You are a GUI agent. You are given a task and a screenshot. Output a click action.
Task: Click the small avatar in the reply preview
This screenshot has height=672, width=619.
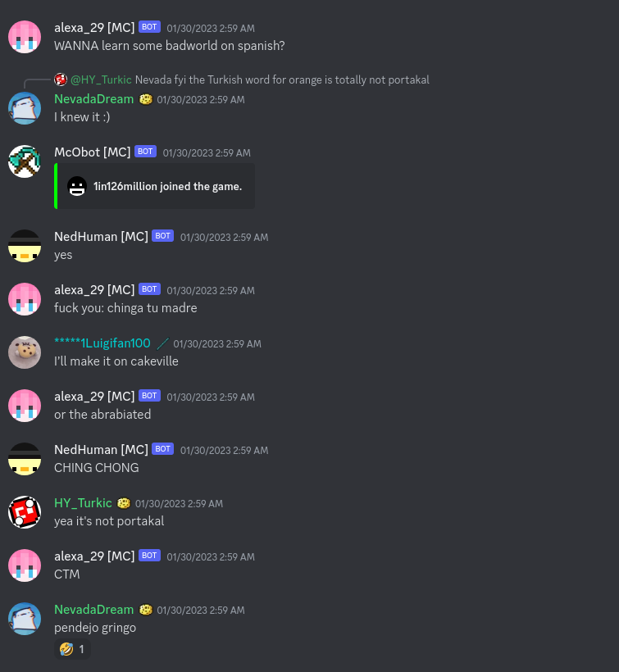[x=61, y=79]
